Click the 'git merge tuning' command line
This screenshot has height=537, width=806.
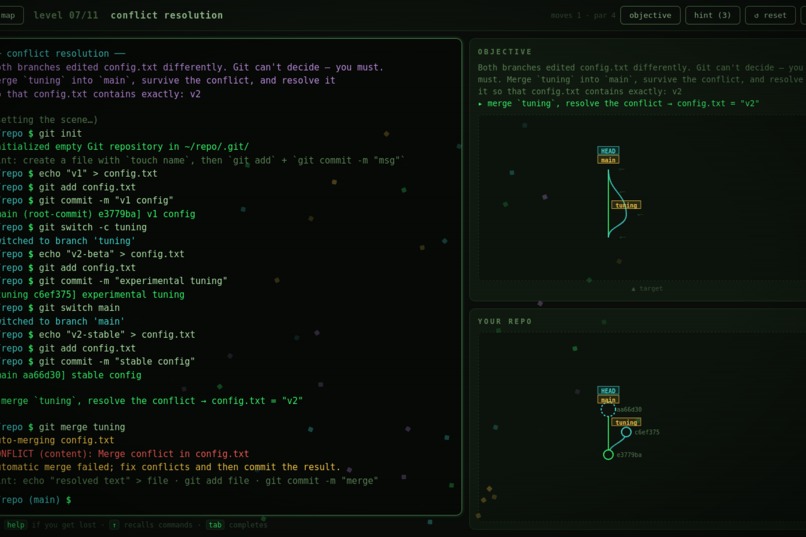point(63,427)
